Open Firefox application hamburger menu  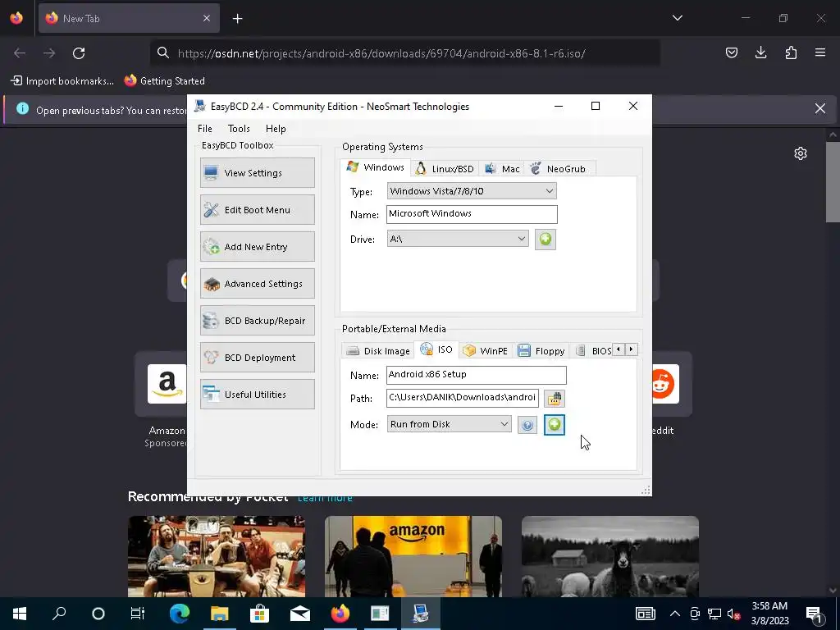point(820,52)
